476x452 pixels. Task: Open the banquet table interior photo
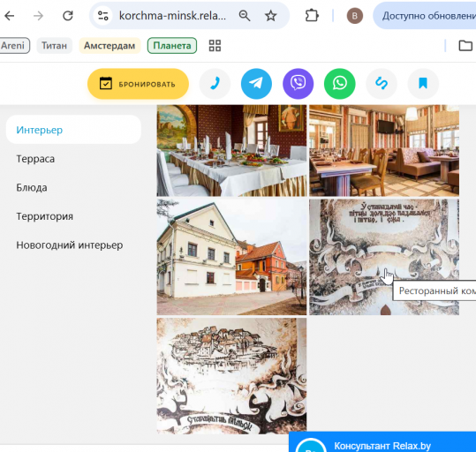(231, 151)
